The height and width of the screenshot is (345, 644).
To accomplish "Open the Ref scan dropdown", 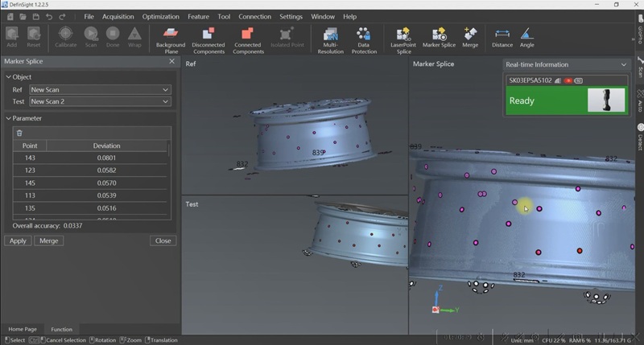I will click(100, 90).
